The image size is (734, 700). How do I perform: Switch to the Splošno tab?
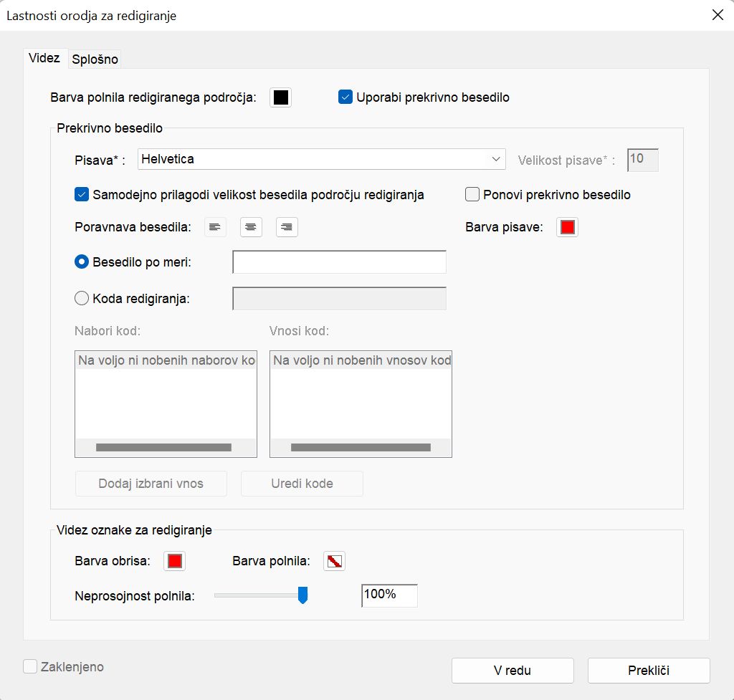(95, 59)
